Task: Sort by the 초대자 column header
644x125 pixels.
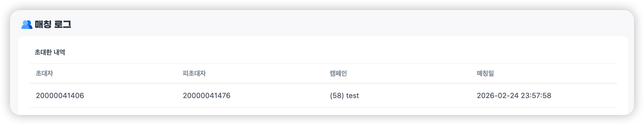Action: (x=44, y=74)
